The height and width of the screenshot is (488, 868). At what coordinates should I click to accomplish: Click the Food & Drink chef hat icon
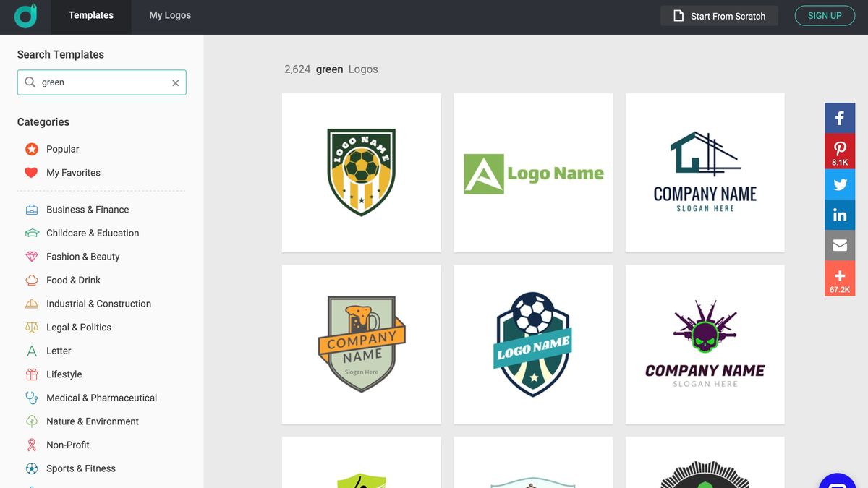pyautogui.click(x=32, y=281)
